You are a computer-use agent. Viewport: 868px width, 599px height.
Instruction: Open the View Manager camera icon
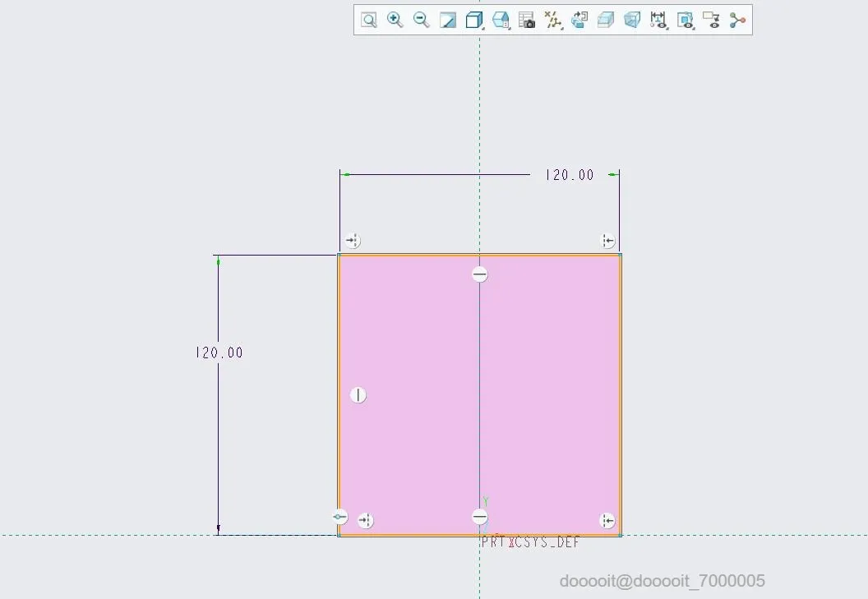coord(526,21)
